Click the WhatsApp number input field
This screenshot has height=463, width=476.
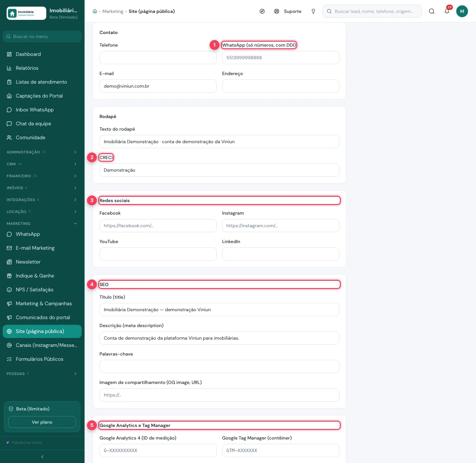tap(281, 58)
